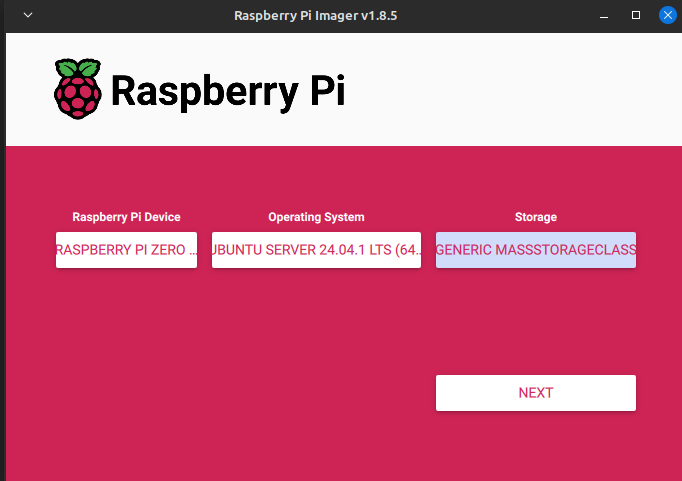
Task: Click the green leaves of the raspberry logo
Action: 78,68
